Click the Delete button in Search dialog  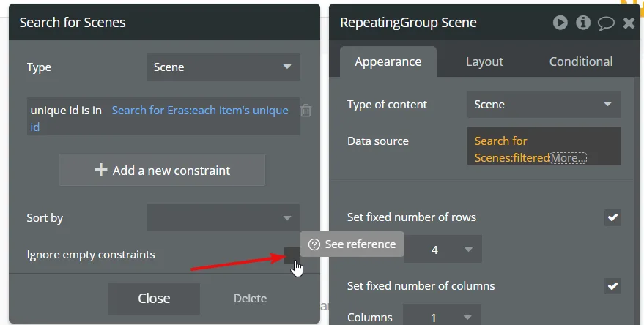250,299
